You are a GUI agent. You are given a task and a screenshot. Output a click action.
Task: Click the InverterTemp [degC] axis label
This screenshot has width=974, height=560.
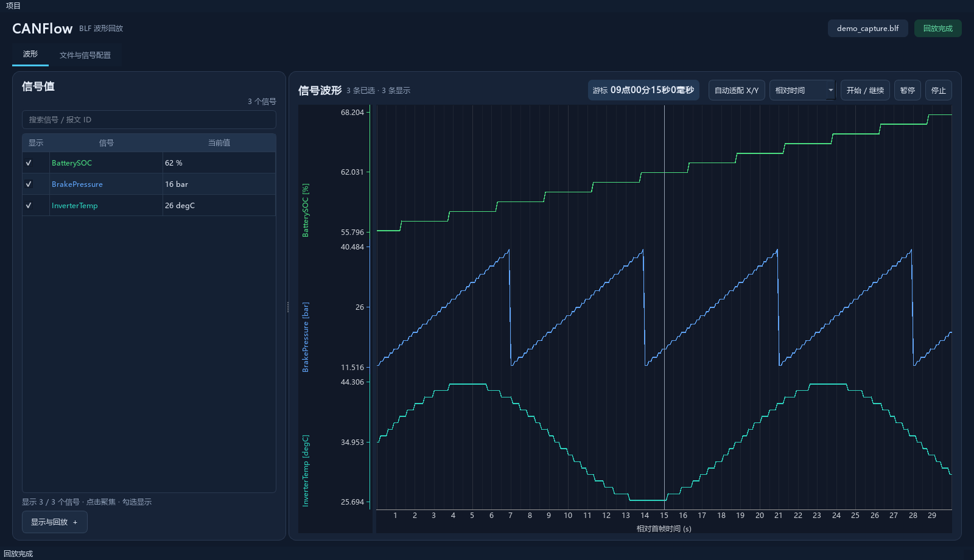point(306,471)
